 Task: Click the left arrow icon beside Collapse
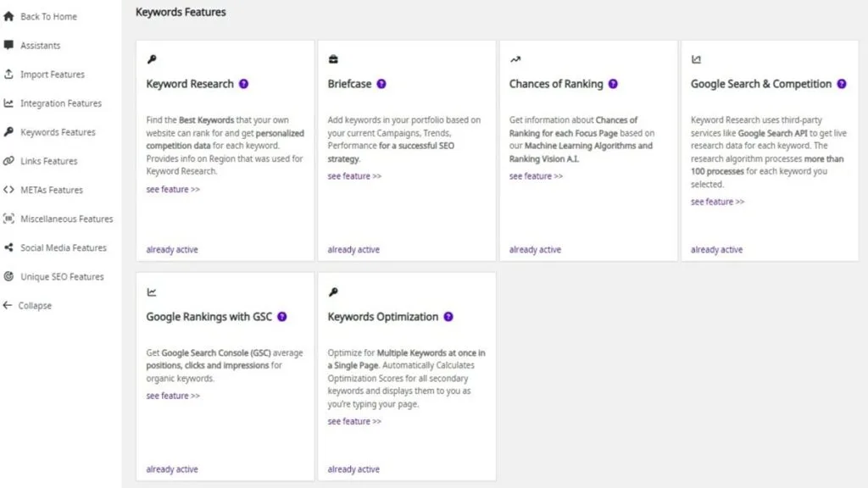(x=7, y=305)
